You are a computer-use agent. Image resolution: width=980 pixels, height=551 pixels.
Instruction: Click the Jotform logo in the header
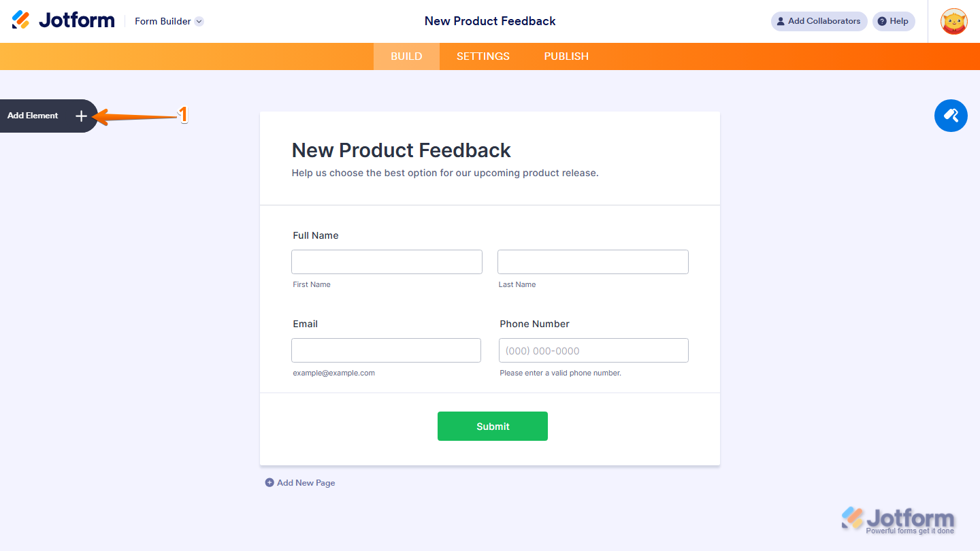63,20
